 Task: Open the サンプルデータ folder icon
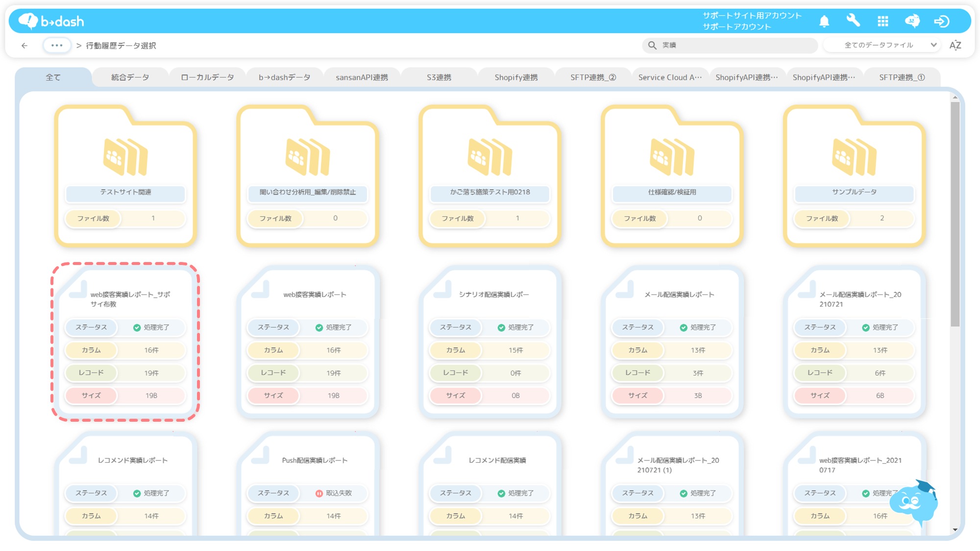(855, 157)
